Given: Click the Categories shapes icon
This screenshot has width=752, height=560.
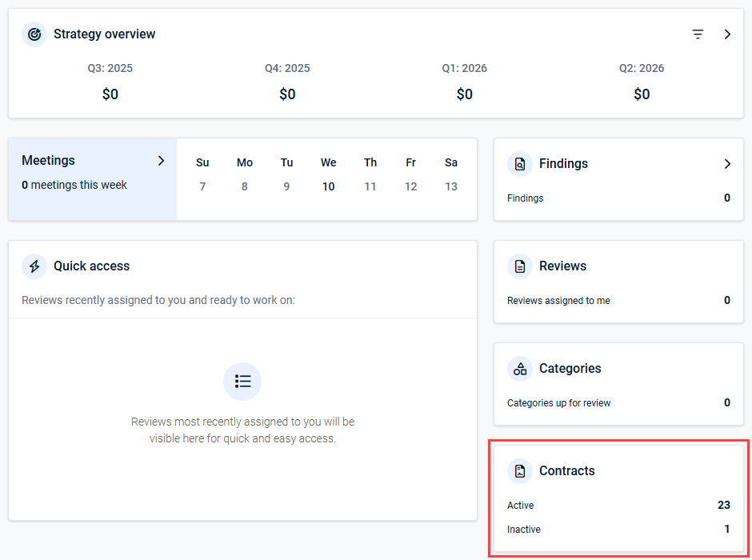Looking at the screenshot, I should (520, 369).
